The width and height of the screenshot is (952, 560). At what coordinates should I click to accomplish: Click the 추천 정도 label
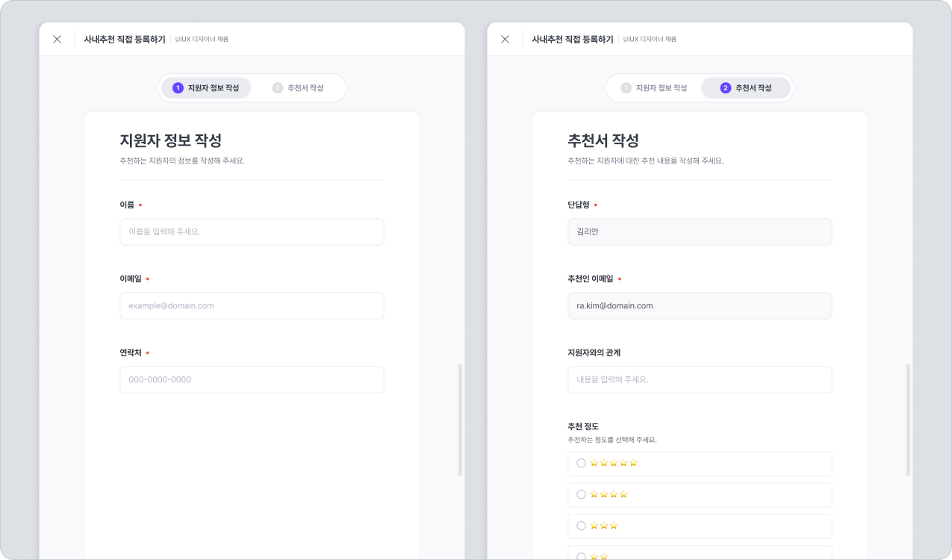tap(583, 426)
